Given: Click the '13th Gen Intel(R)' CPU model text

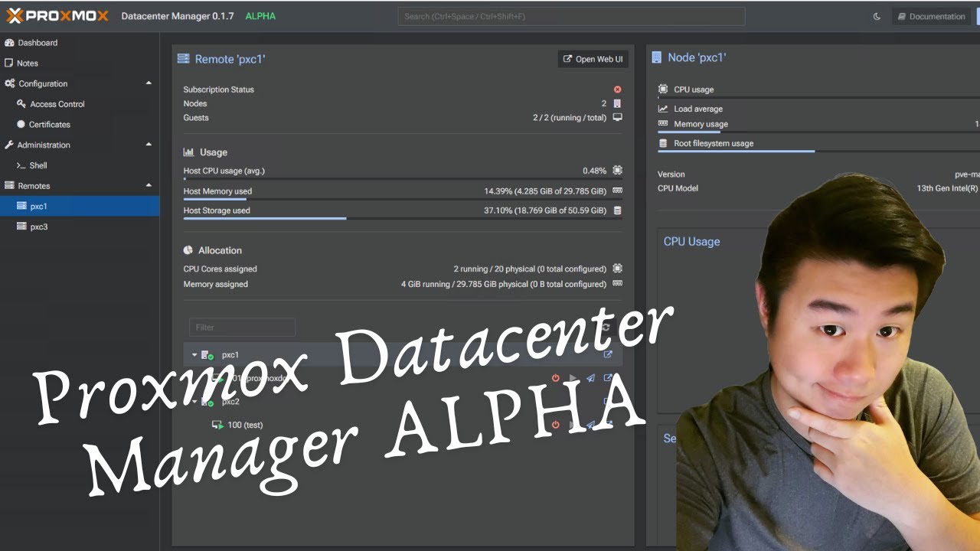Looking at the screenshot, I should (948, 188).
